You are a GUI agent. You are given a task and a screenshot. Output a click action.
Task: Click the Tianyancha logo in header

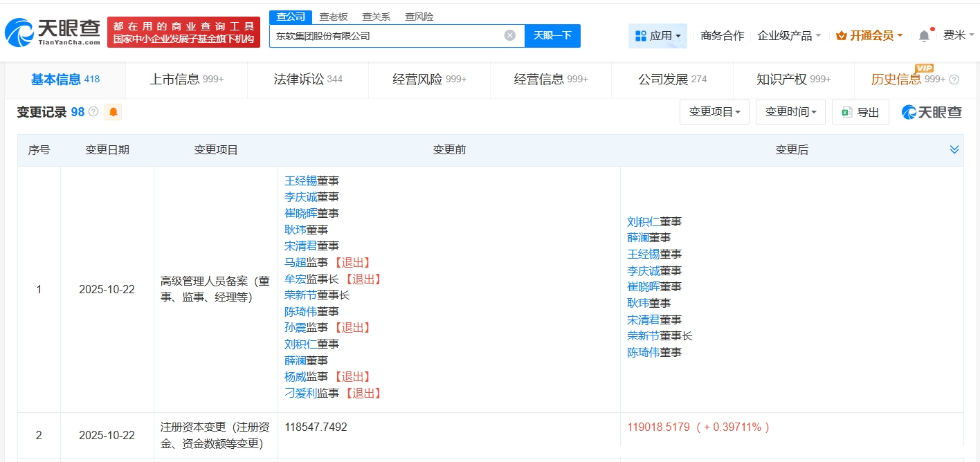point(53,32)
